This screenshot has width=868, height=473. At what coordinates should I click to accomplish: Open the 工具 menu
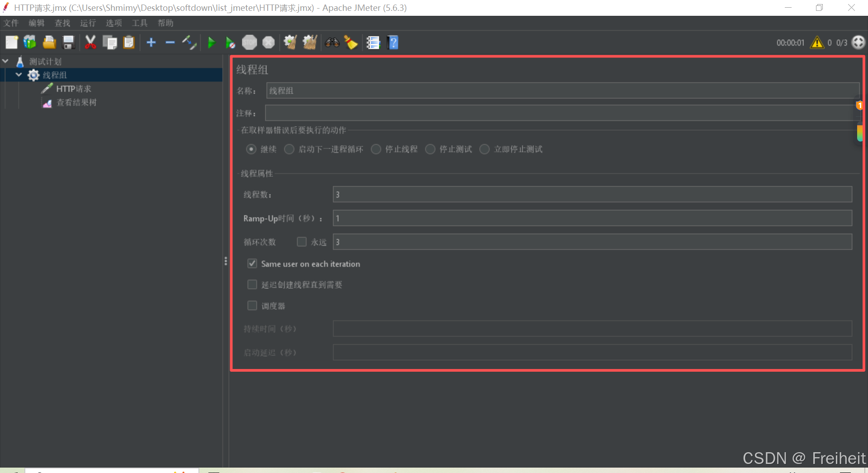[x=140, y=23]
